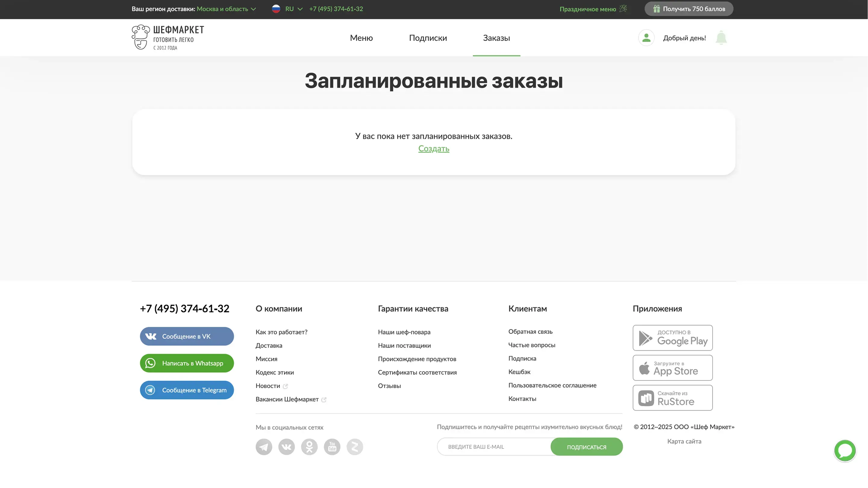Click the Шефмаркет logo
The height and width of the screenshot is (488, 868).
pos(168,37)
